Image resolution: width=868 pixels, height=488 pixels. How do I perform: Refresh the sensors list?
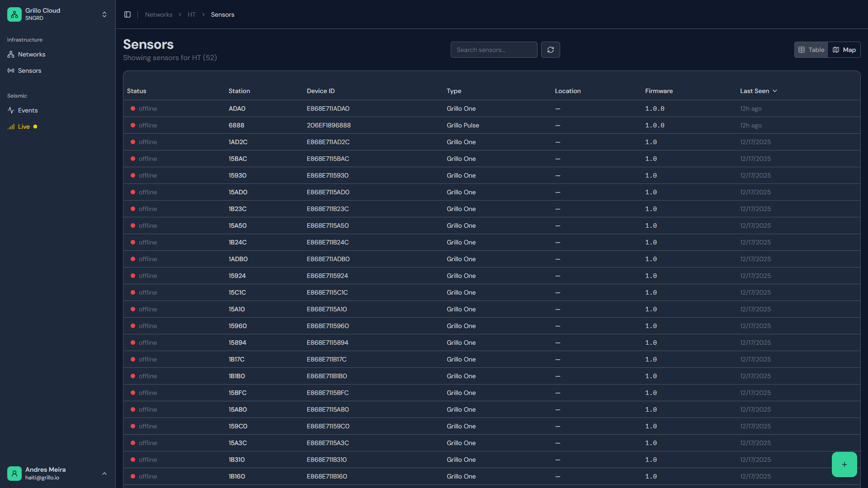(550, 50)
